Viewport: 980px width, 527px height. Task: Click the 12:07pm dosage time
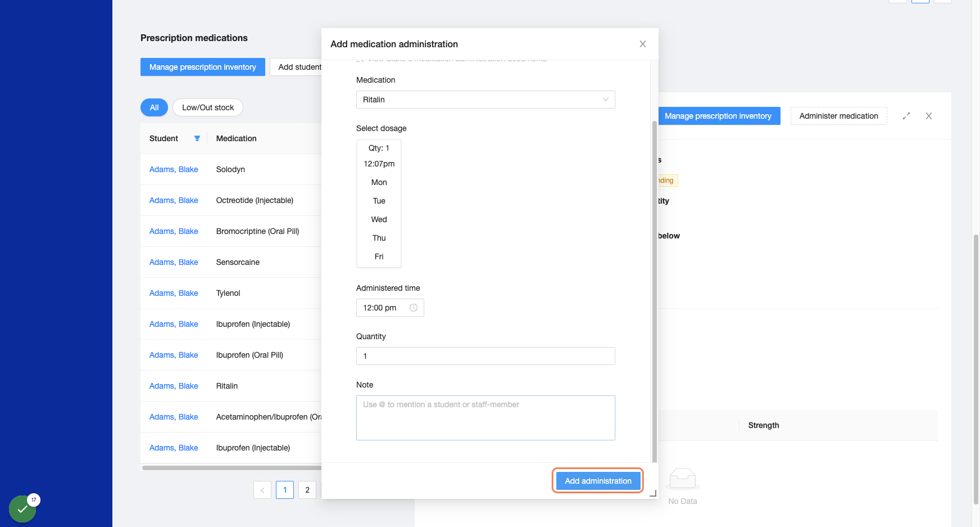pos(379,164)
